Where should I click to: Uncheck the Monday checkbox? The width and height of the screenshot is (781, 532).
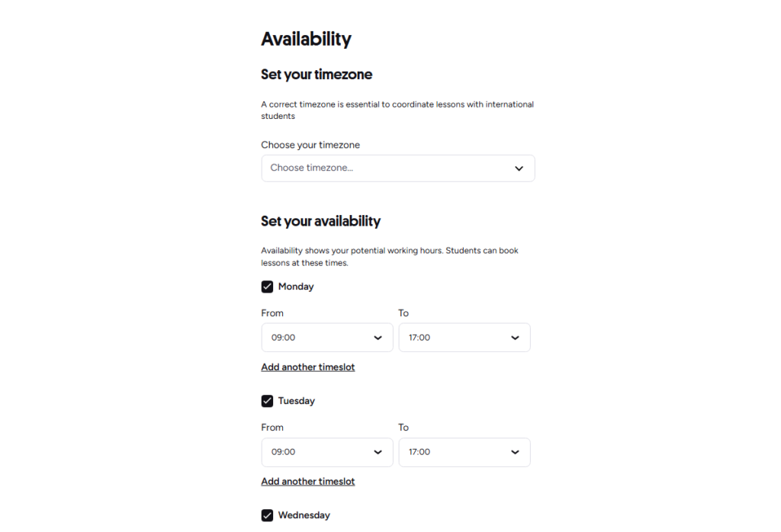(267, 287)
